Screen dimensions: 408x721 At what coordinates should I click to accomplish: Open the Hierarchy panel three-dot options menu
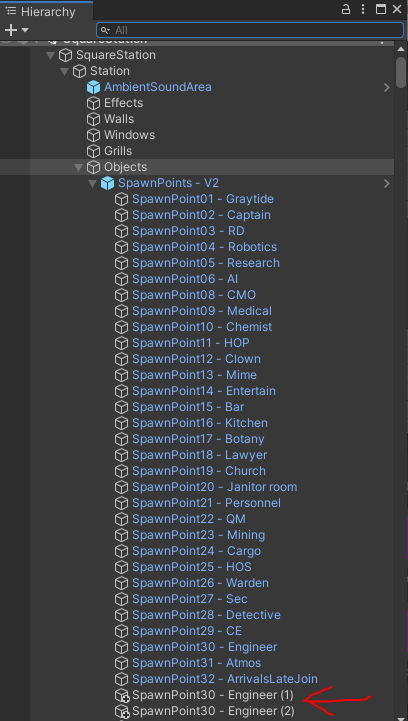pos(363,9)
